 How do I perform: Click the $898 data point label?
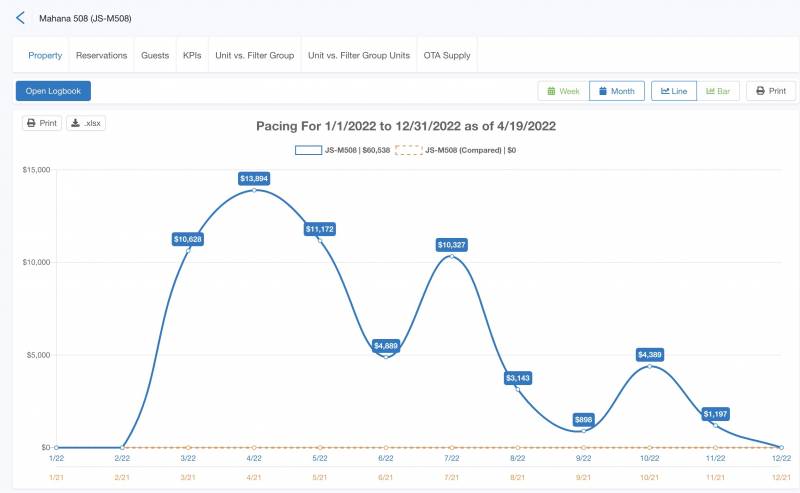coord(585,419)
